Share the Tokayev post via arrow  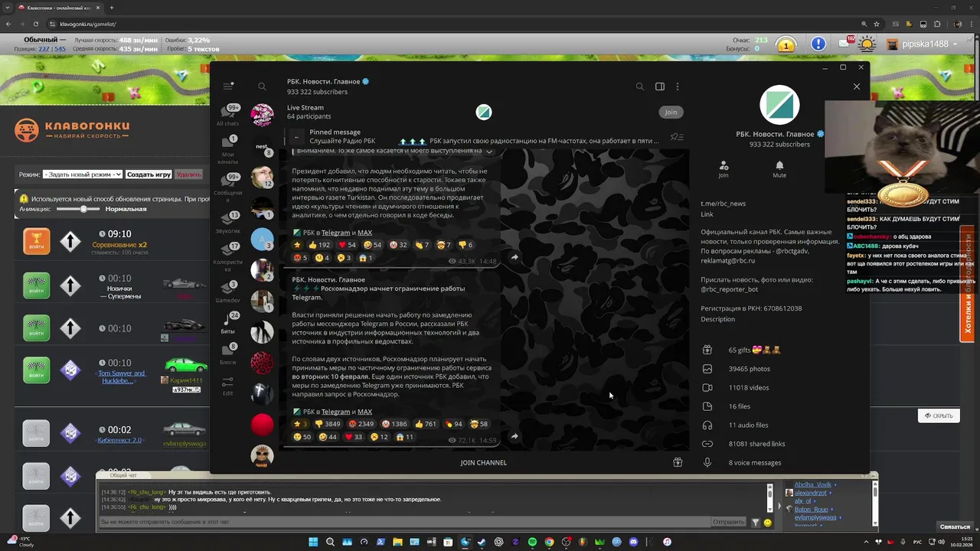click(514, 257)
